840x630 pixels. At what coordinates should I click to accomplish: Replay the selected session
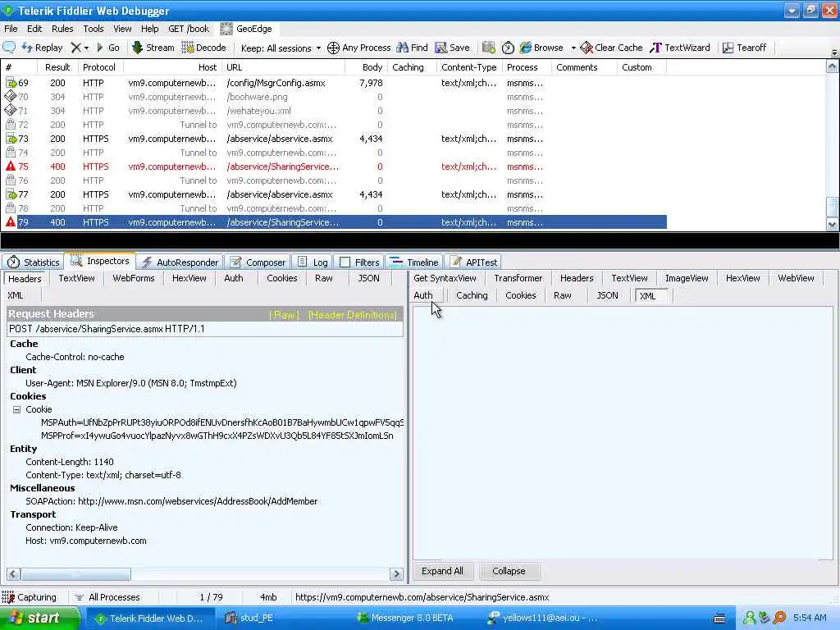point(43,48)
